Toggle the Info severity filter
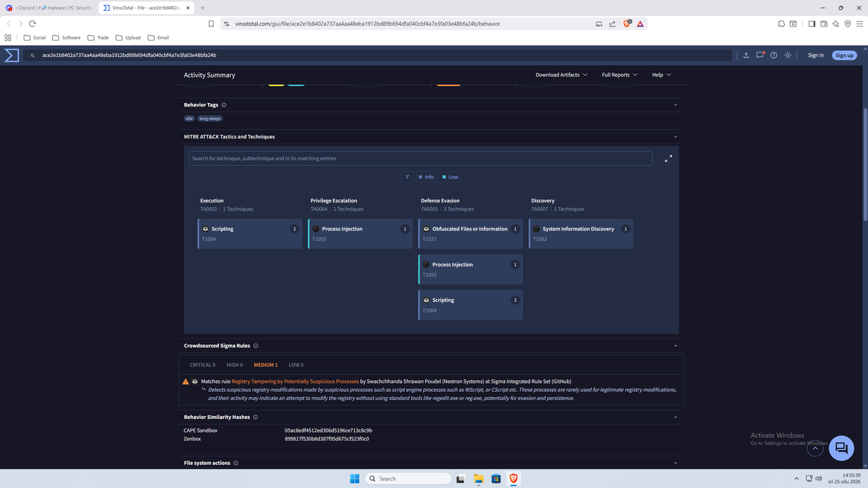Viewport: 868px width, 488px height. (x=426, y=177)
